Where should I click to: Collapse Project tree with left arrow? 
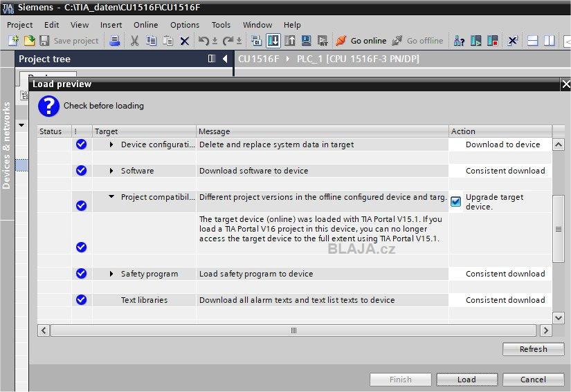click(x=225, y=59)
